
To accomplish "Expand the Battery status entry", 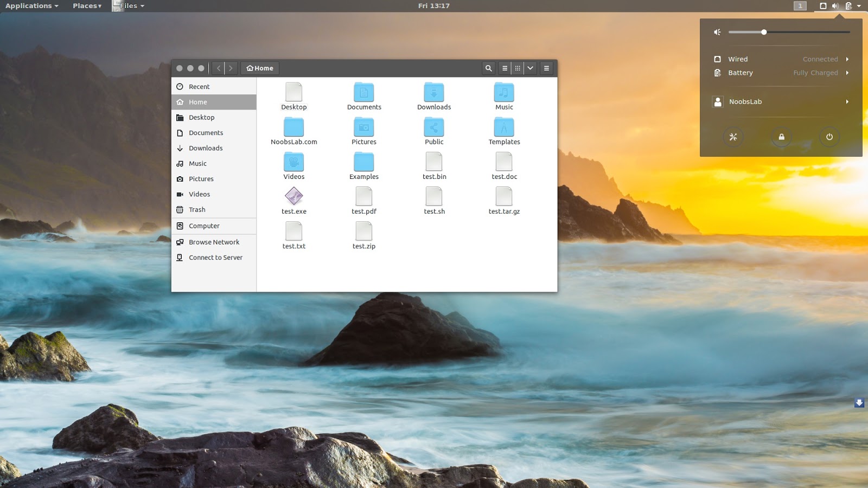I will 847,73.
